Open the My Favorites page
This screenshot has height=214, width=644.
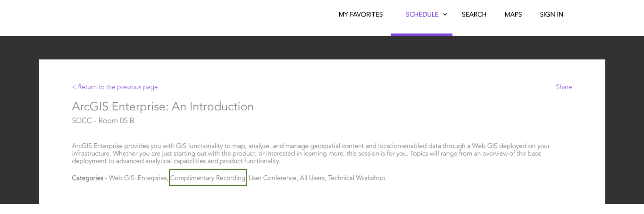pos(360,15)
